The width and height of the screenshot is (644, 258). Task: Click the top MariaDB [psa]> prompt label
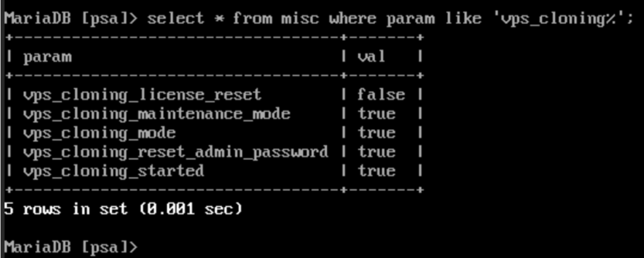[70, 19]
